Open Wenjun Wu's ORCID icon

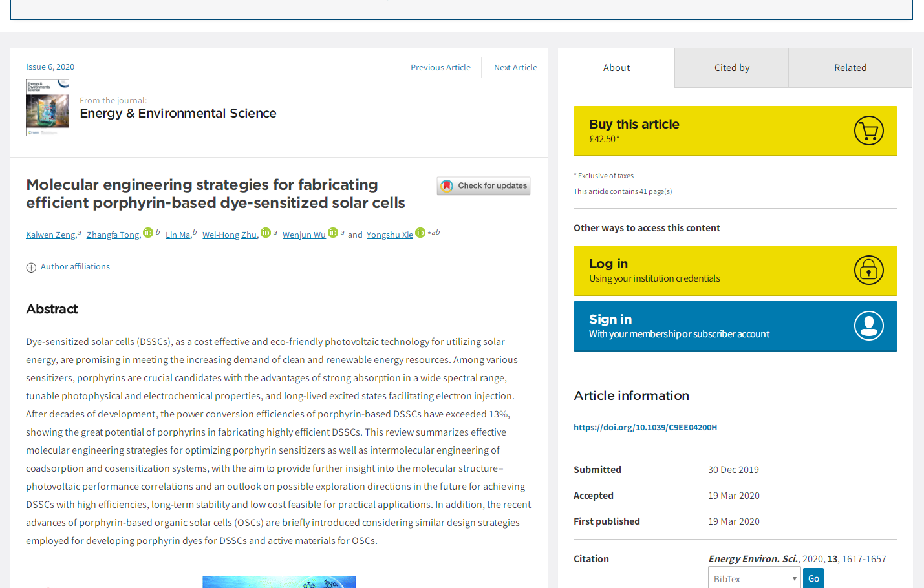(333, 233)
